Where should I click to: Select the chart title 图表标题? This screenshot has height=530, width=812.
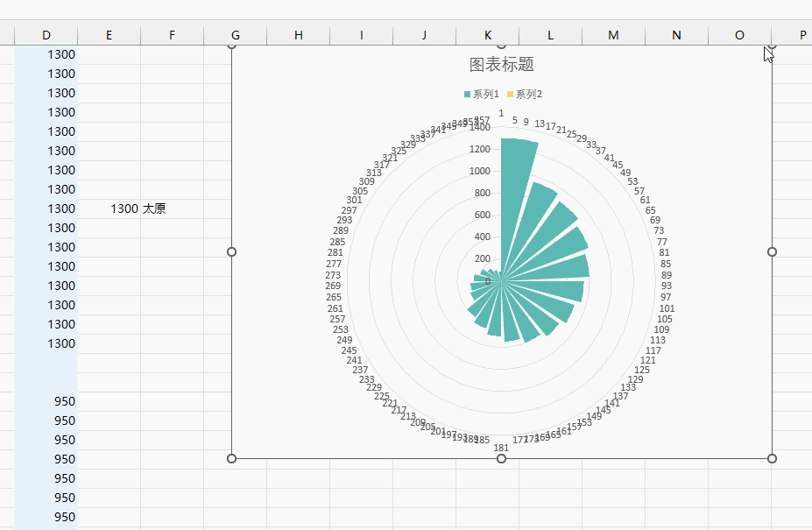pyautogui.click(x=501, y=65)
